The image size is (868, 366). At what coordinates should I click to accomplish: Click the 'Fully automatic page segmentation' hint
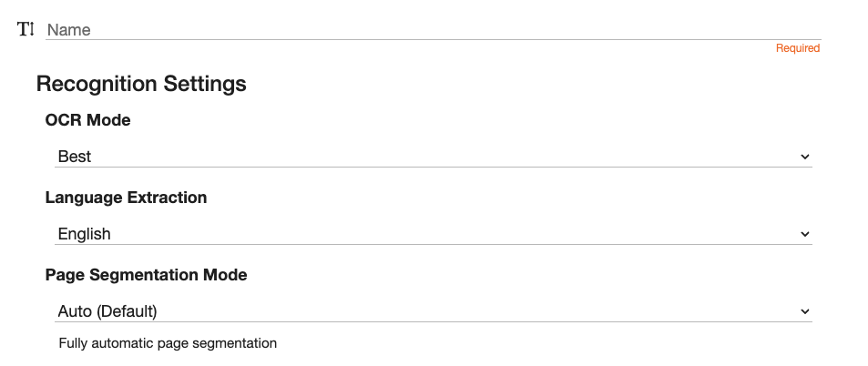(168, 343)
